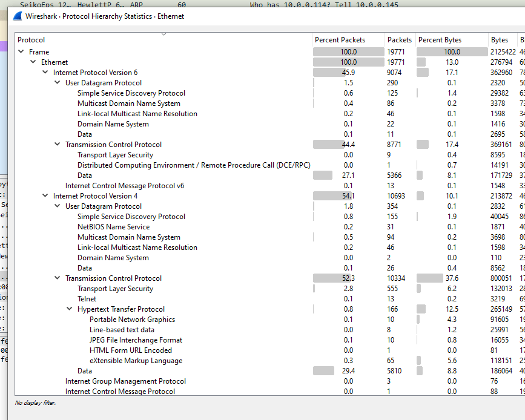Collapse User Datagram Protocol under IPv6

[58, 83]
